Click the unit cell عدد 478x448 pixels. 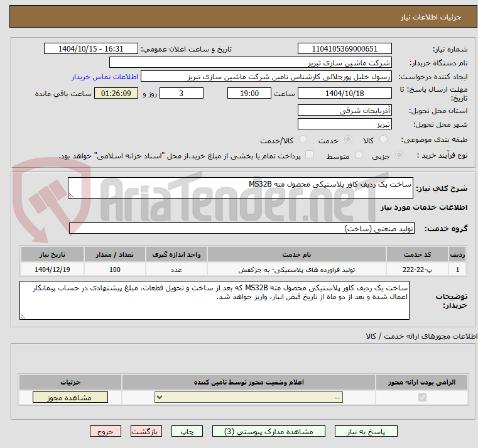177,270
